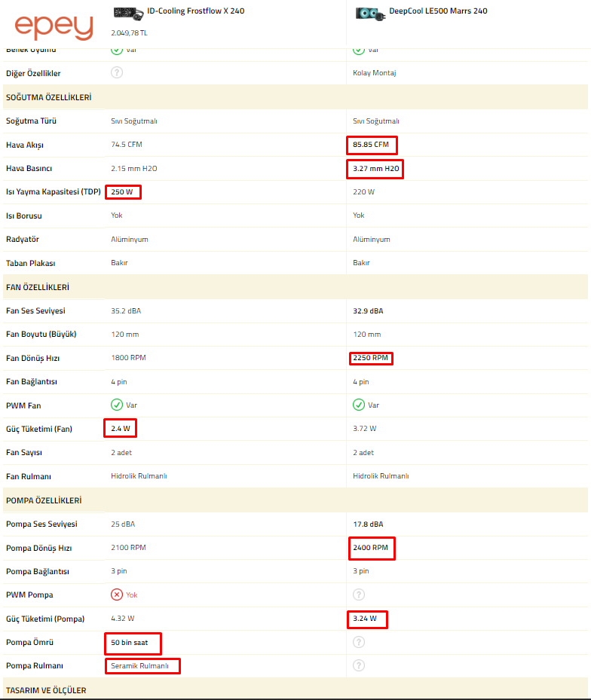Click the Isı Borusu label
The height and width of the screenshot is (700, 591).
coord(23,216)
